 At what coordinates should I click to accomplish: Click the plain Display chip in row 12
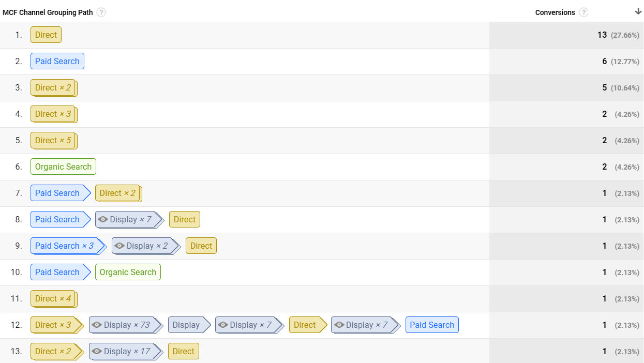(x=186, y=325)
